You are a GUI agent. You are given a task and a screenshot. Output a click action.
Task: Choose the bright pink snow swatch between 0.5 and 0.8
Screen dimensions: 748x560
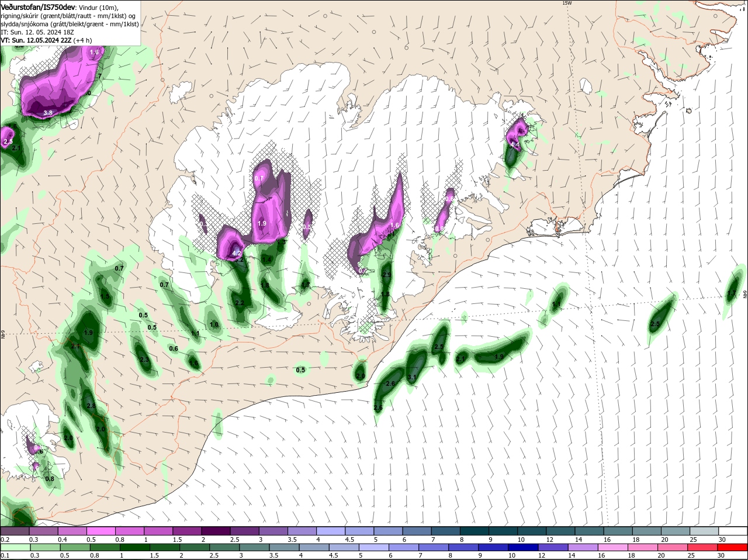coord(101,531)
